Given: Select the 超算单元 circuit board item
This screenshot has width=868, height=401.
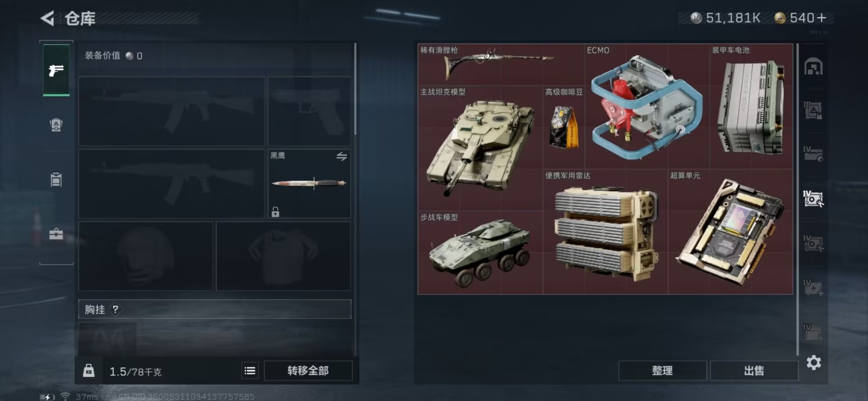Looking at the screenshot, I should (x=730, y=232).
